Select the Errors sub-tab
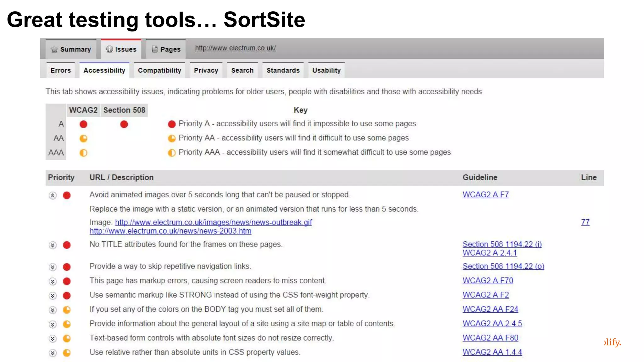Viewport: 644px width, 362px height. tap(60, 70)
